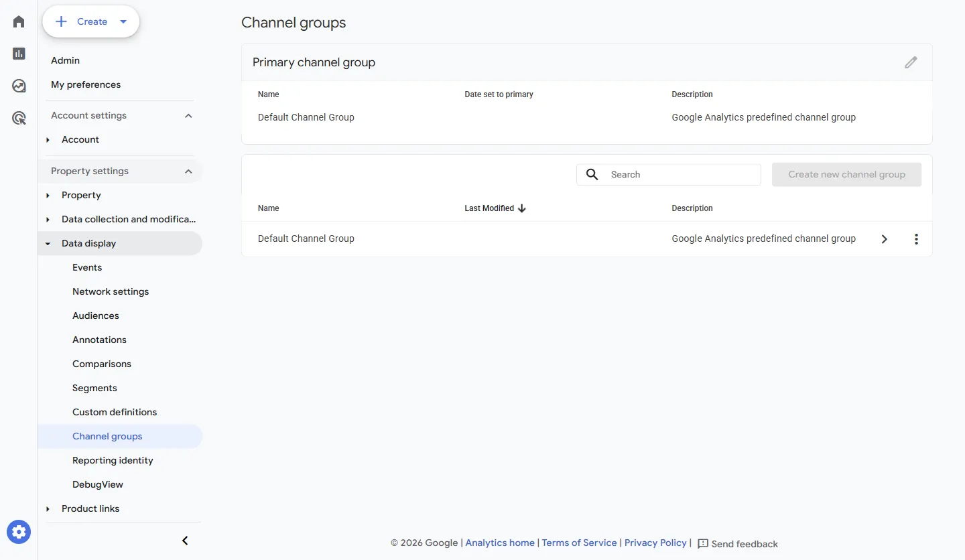The image size is (965, 560).
Task: Click the Product links item
Action: click(90, 508)
